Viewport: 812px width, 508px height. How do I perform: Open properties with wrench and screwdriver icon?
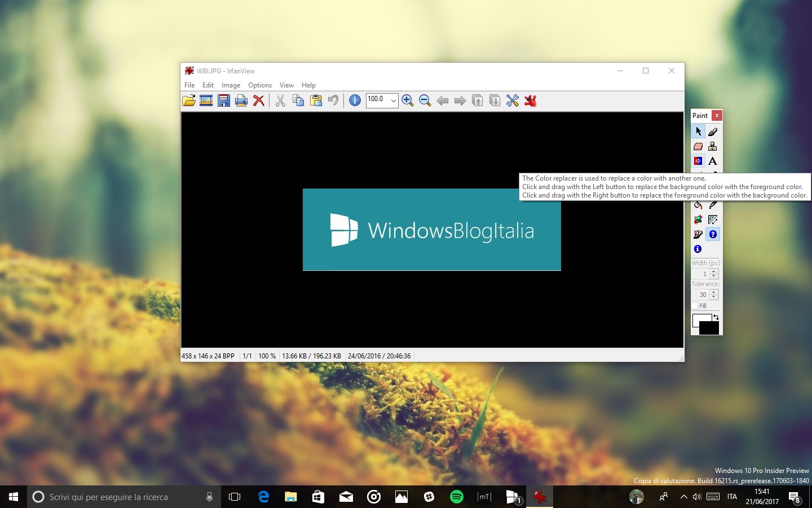tap(513, 100)
